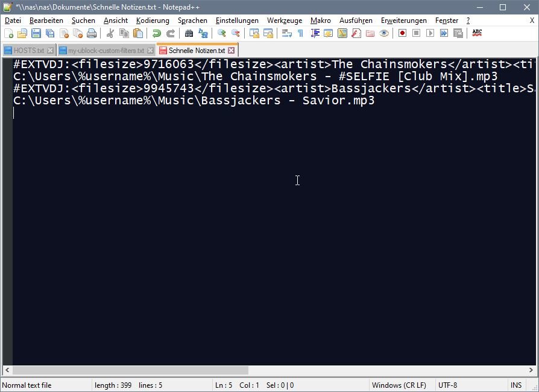The width and height of the screenshot is (539, 392).
Task: Run macro multiple times icon
Action: click(x=444, y=33)
